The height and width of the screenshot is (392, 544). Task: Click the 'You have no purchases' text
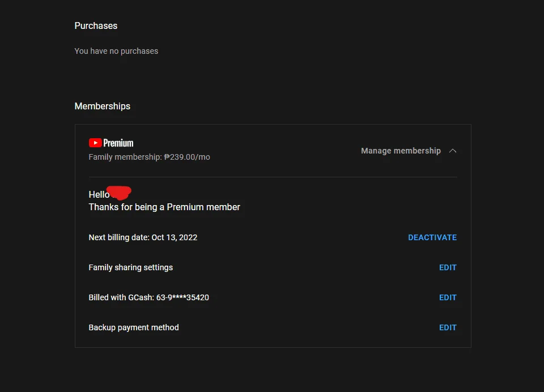tap(116, 51)
